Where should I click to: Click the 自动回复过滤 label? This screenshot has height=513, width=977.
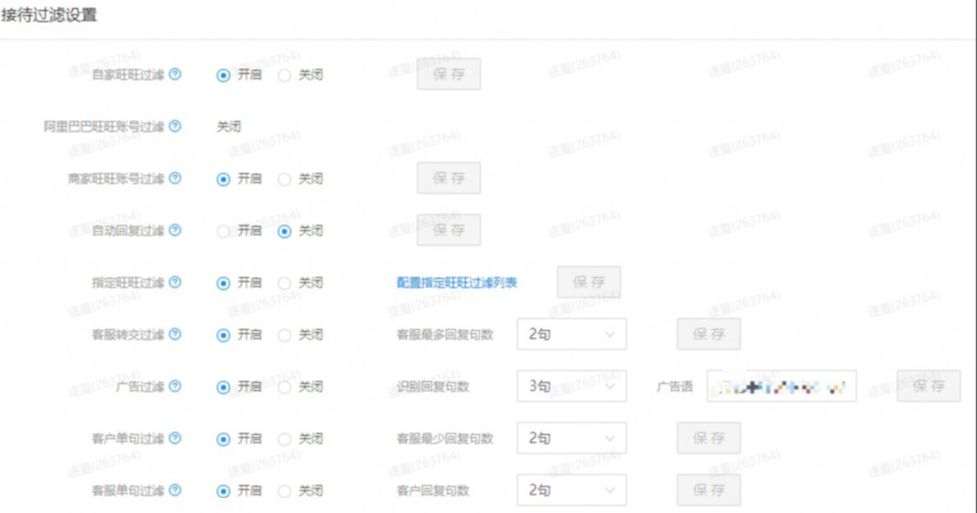128,231
